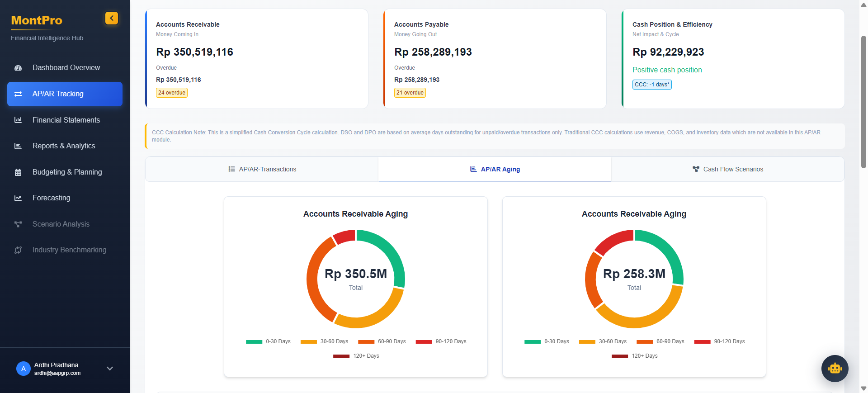Click the Forecasting line chart icon

[x=18, y=198]
